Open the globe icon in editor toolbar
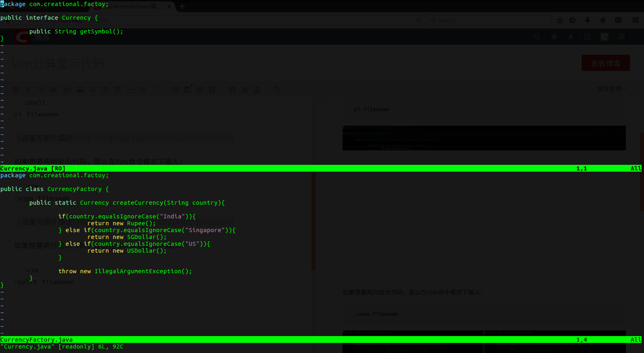Image resolution: width=644 pixels, height=353 pixels. (x=232, y=89)
